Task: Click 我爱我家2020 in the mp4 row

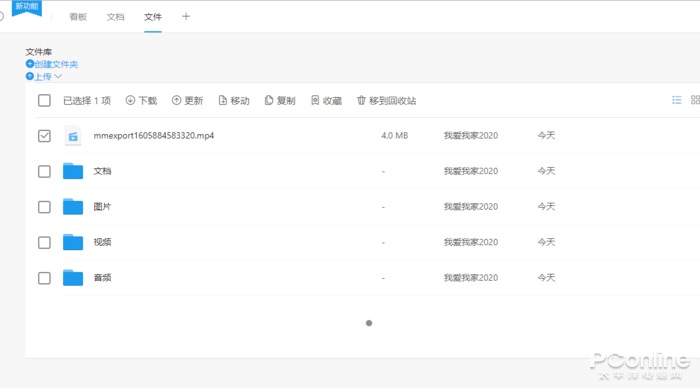Action: (x=471, y=135)
